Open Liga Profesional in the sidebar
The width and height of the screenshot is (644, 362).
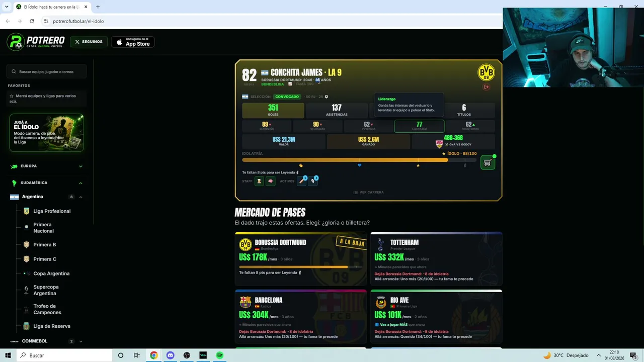pos(52,211)
